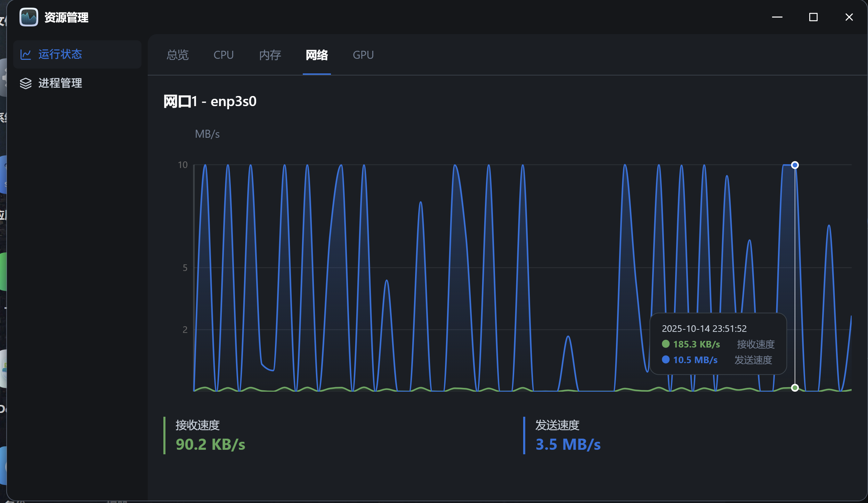Open 进程管理 in the sidebar

pos(60,83)
